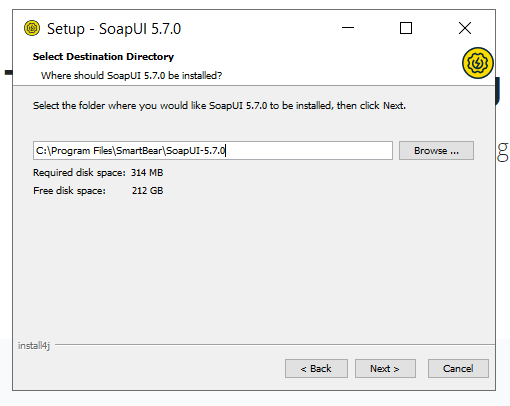Close the SoapUI Setup dialog
Screen dimensions: 510x406
coord(465,28)
